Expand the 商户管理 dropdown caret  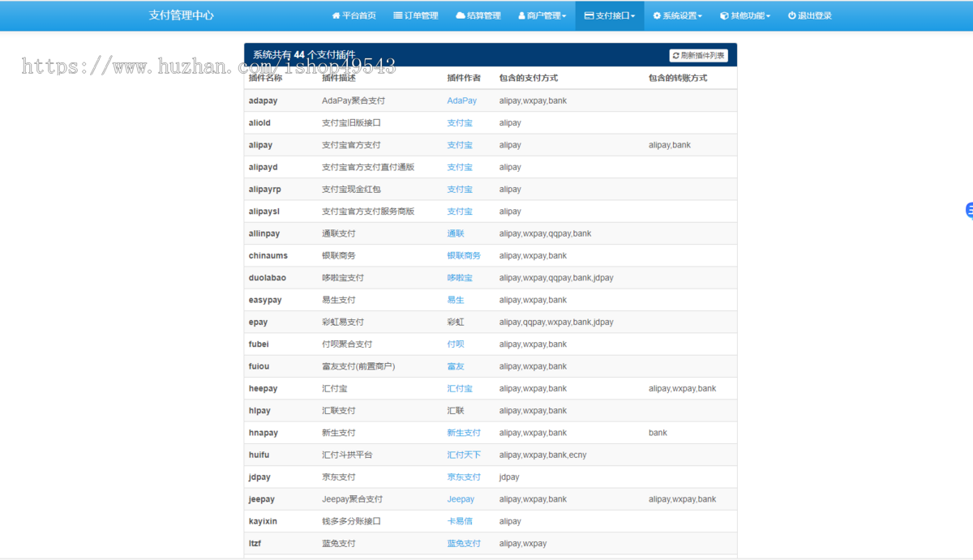[564, 16]
